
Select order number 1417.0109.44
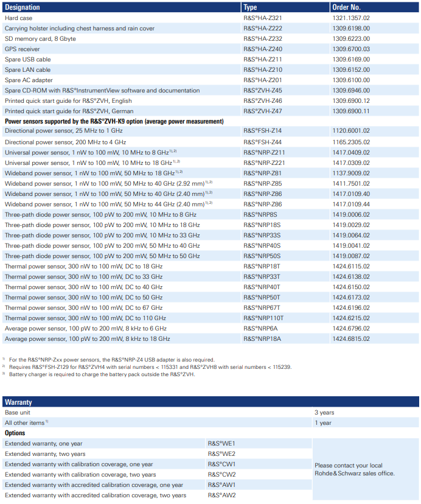click(351, 204)
